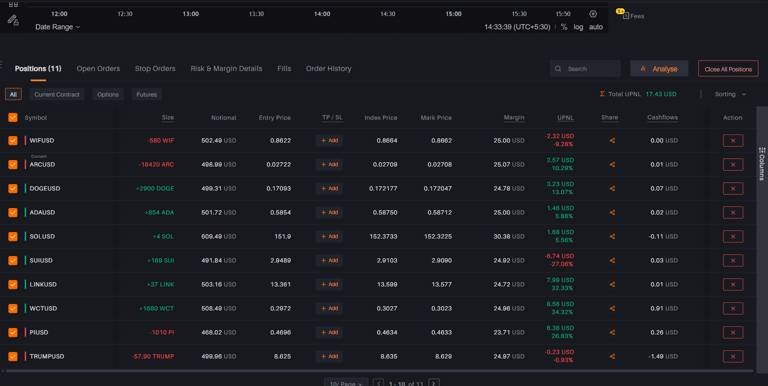Uncheck the DOGEUSD position checkbox

point(13,189)
